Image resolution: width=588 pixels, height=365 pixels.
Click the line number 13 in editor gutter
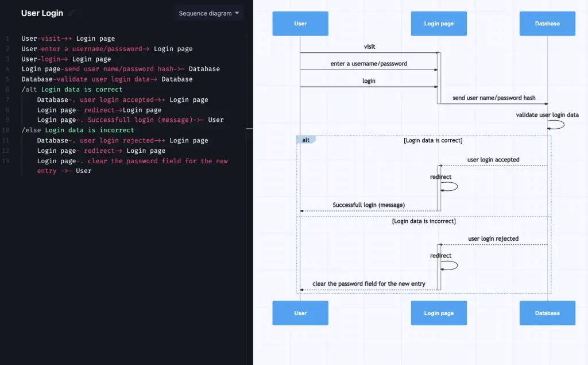coord(6,161)
